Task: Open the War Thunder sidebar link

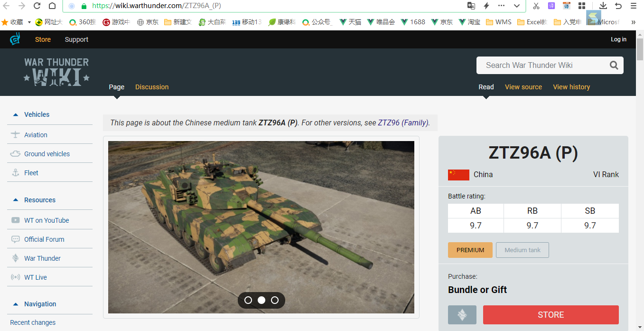Action: (x=42, y=258)
